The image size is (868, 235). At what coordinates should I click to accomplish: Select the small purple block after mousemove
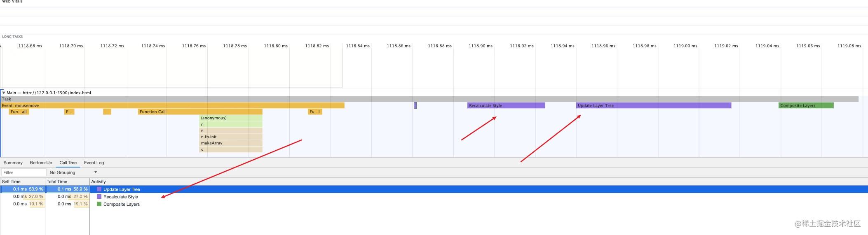(x=415, y=106)
